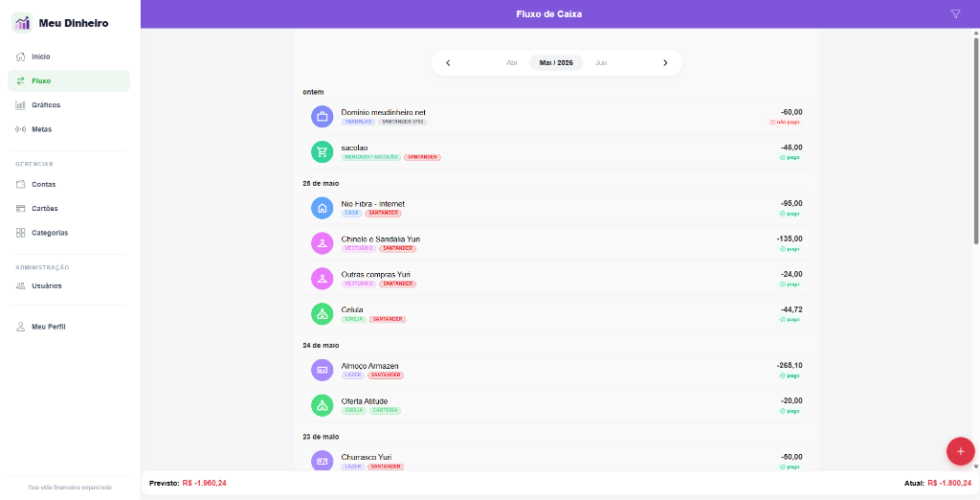Open Metas in the sidebar

[x=69, y=129]
